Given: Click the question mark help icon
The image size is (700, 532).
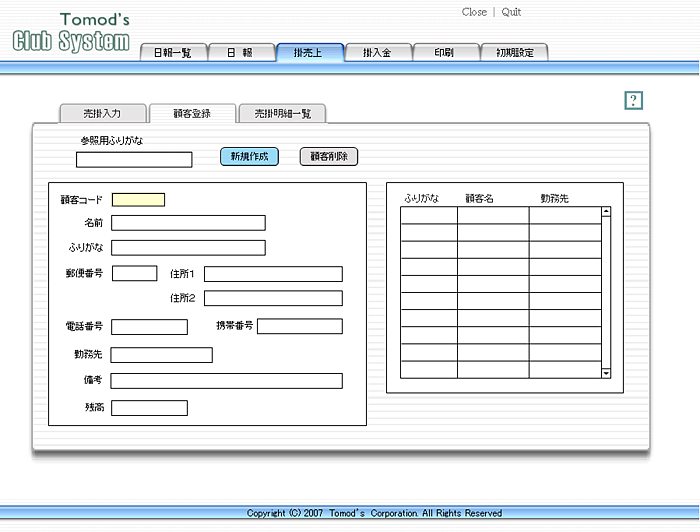Looking at the screenshot, I should click(633, 100).
